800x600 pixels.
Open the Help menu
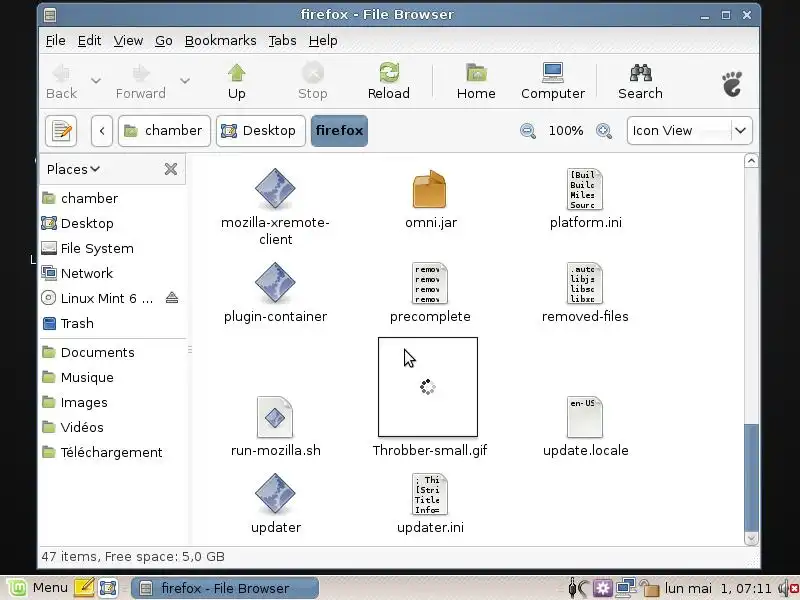pyautogui.click(x=323, y=40)
